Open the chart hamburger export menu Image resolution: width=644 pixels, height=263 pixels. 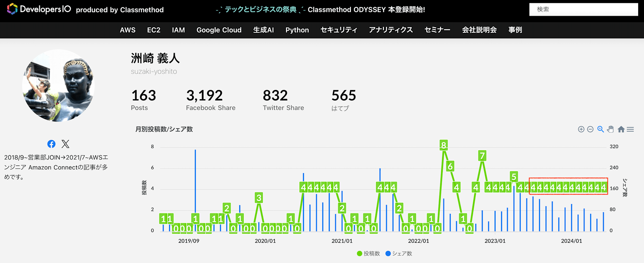[630, 129]
